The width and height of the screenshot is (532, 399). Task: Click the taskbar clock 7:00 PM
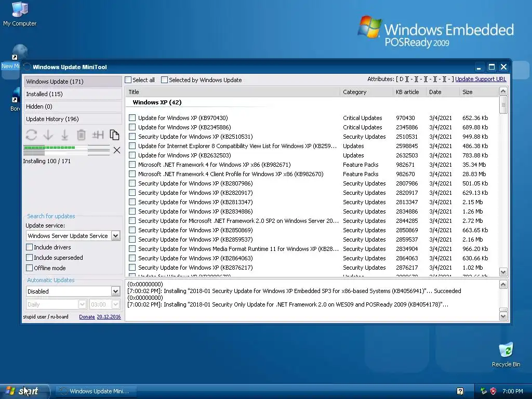513,391
